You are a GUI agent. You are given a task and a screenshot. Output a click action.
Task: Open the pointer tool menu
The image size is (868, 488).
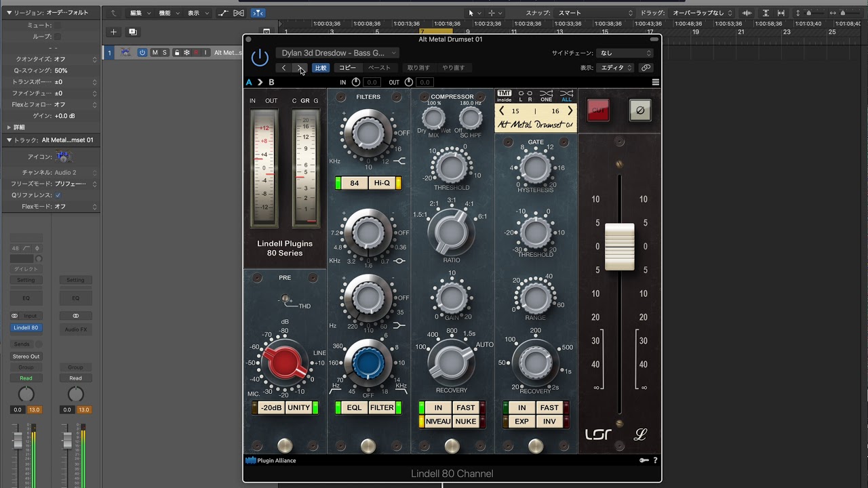[x=474, y=13]
